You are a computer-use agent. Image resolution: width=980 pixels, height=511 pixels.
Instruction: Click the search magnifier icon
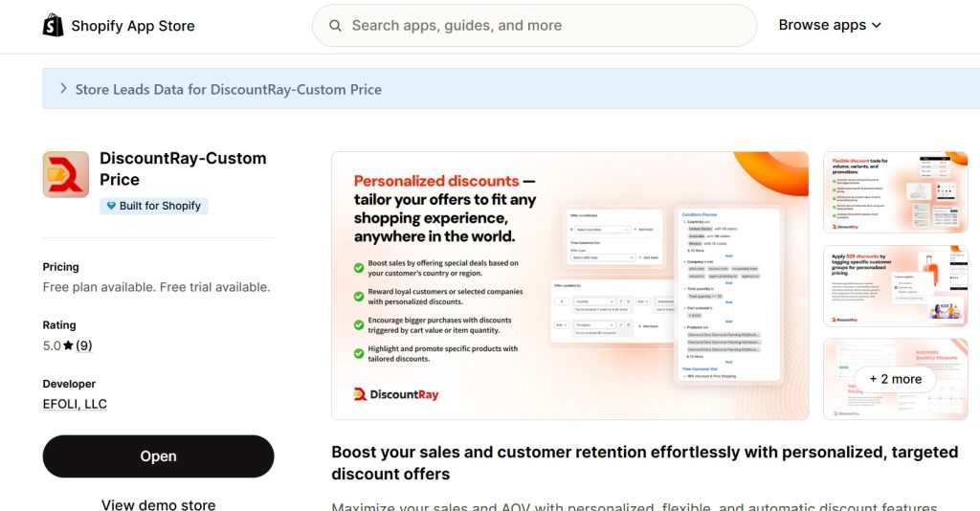click(x=335, y=26)
